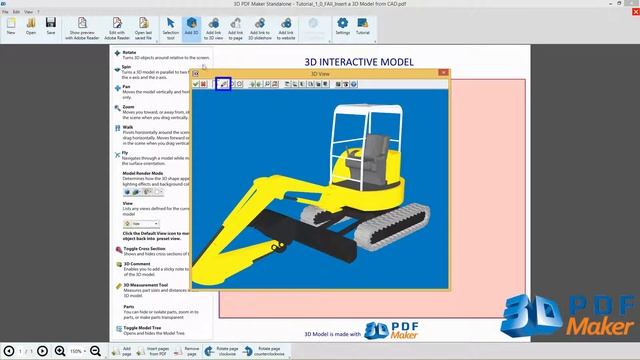This screenshot has height=360, width=640.
Task: Close the 3D View dialog
Action: click(443, 73)
